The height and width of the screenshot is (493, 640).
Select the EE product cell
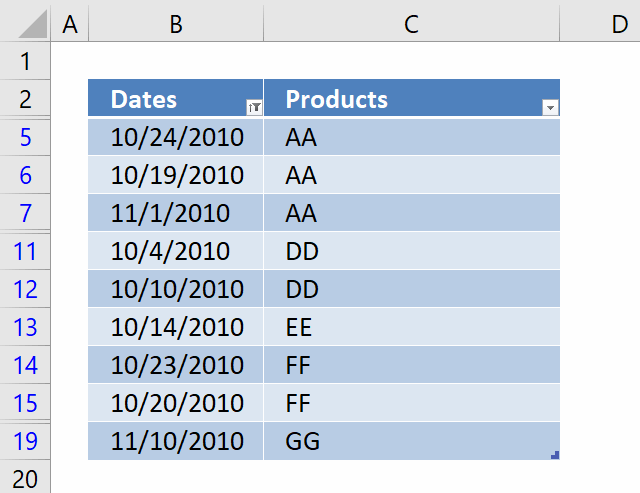click(x=412, y=327)
